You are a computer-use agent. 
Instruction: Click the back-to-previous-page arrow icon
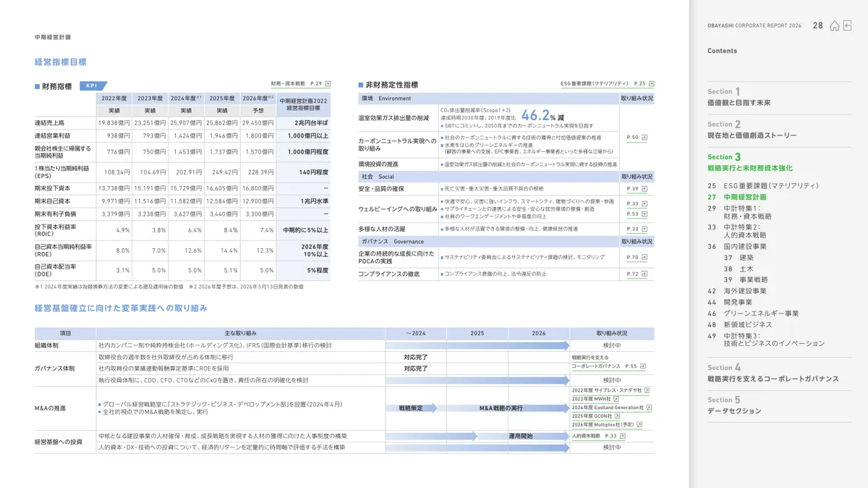(847, 25)
